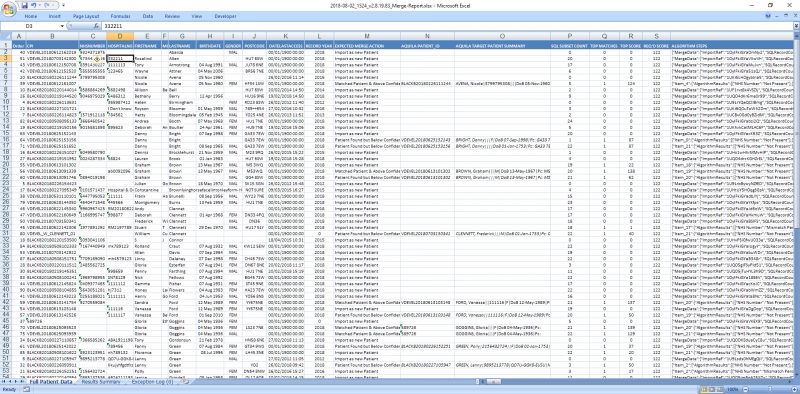Viewport: 800px width, 394px height.
Task: Select the TOP SCORE header cell
Action: point(632,45)
